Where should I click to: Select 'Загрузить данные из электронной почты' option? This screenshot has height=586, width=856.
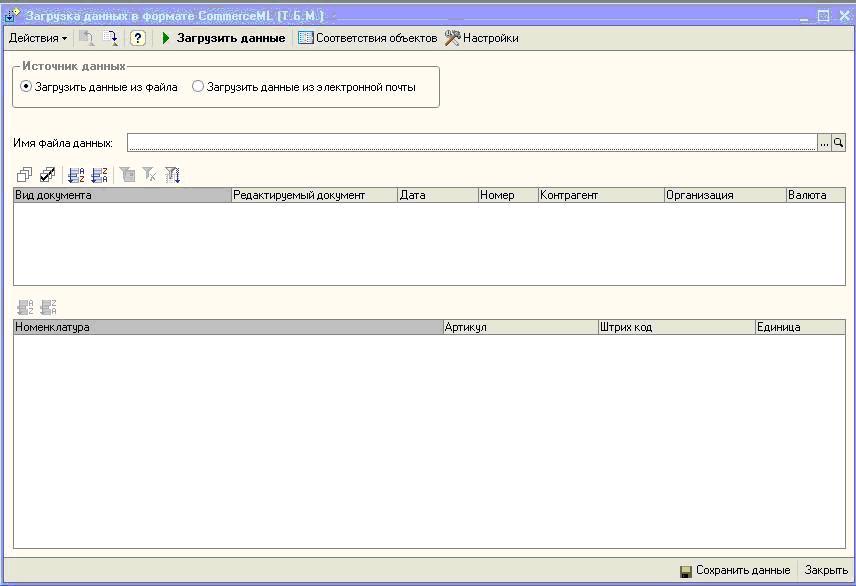pyautogui.click(x=198, y=87)
